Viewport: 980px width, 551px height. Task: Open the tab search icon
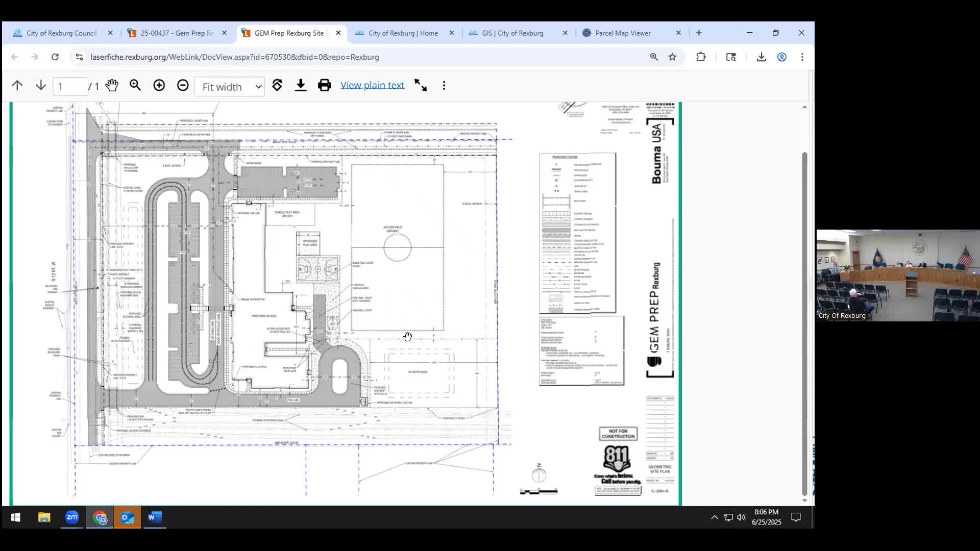tap(731, 57)
